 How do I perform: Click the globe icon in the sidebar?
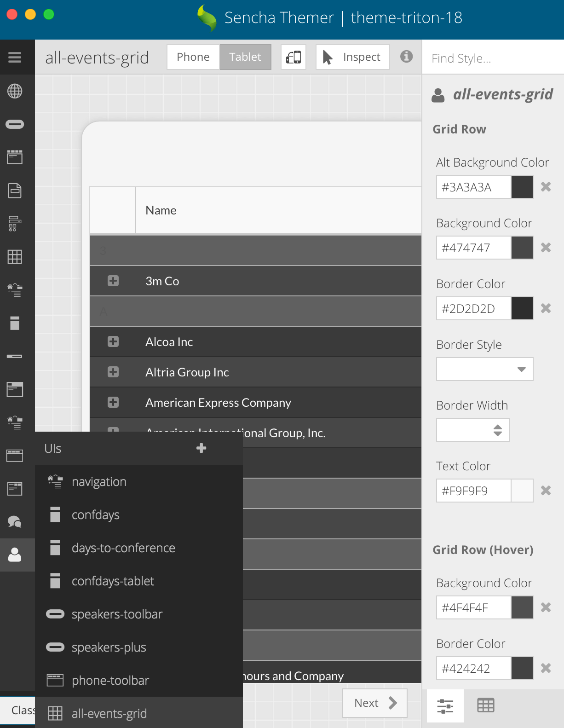pyautogui.click(x=15, y=91)
